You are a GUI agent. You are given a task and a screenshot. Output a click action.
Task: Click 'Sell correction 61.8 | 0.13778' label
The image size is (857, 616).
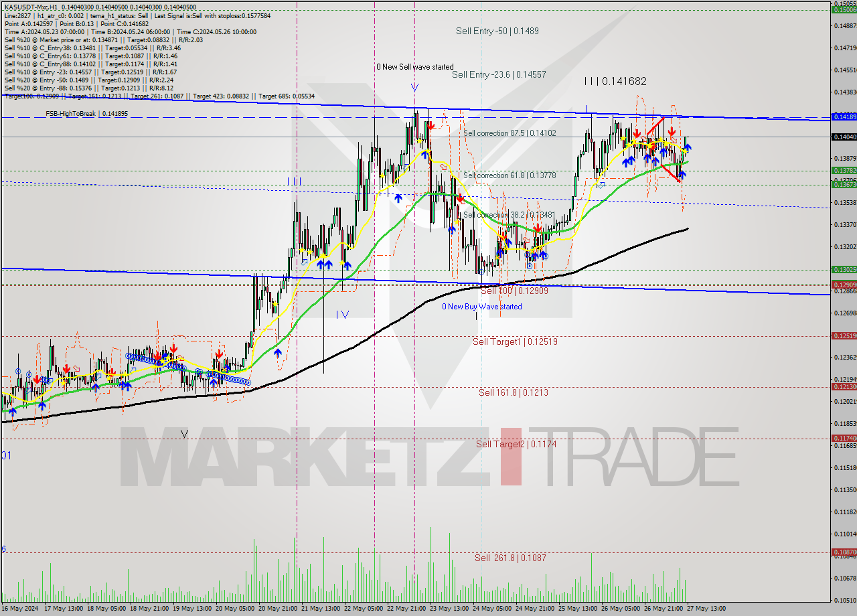click(x=510, y=175)
